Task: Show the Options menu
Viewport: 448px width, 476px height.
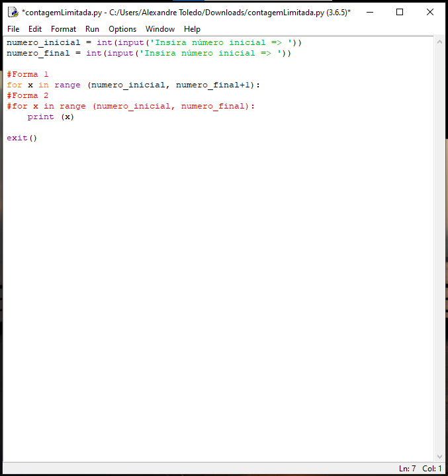Action: click(122, 29)
